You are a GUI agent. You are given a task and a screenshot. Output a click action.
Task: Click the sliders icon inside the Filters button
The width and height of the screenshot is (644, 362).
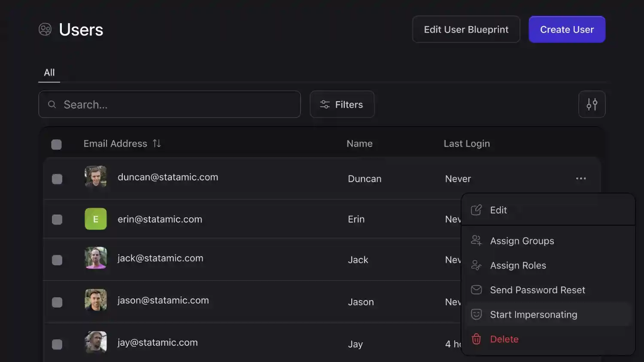[x=325, y=104]
